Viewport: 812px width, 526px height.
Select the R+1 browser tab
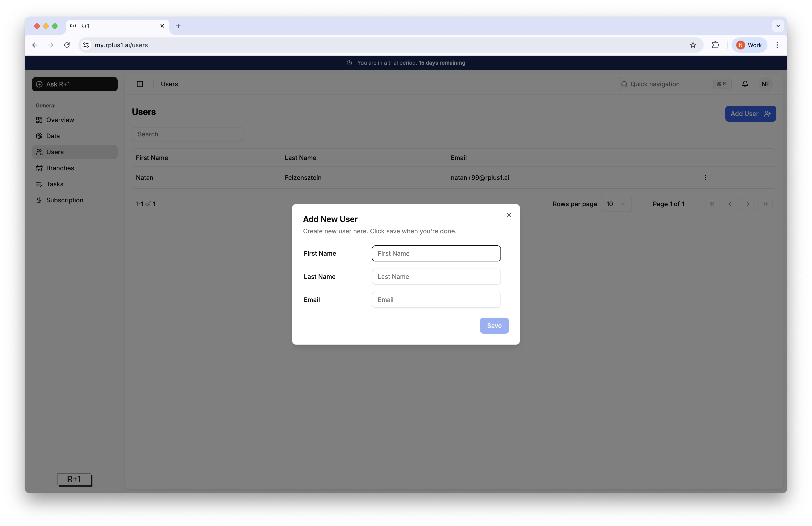(x=117, y=26)
